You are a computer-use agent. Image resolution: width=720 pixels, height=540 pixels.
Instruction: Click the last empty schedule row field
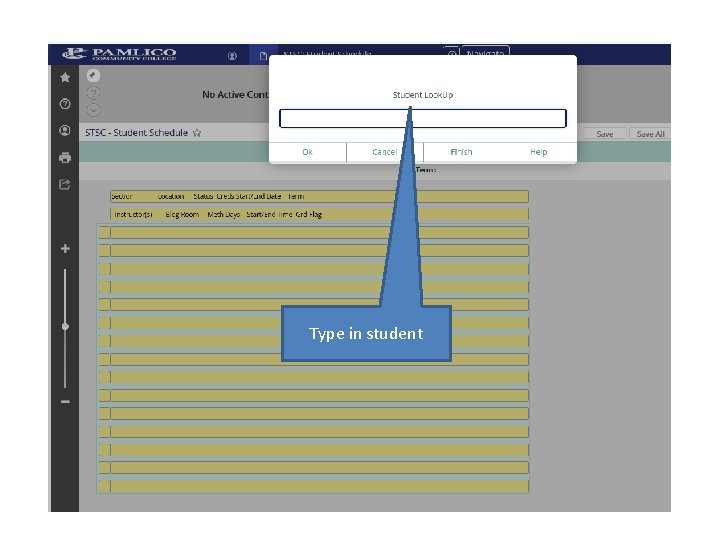point(319,486)
